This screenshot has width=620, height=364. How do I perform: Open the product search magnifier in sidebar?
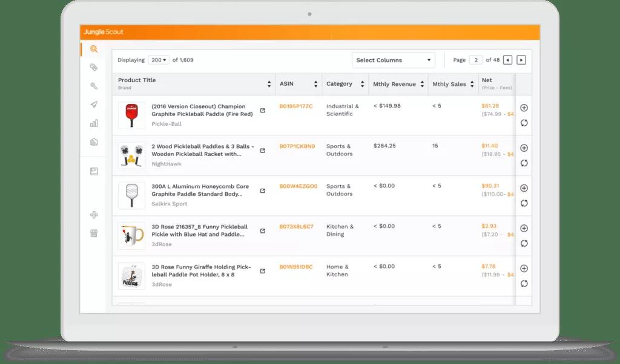coord(94,49)
